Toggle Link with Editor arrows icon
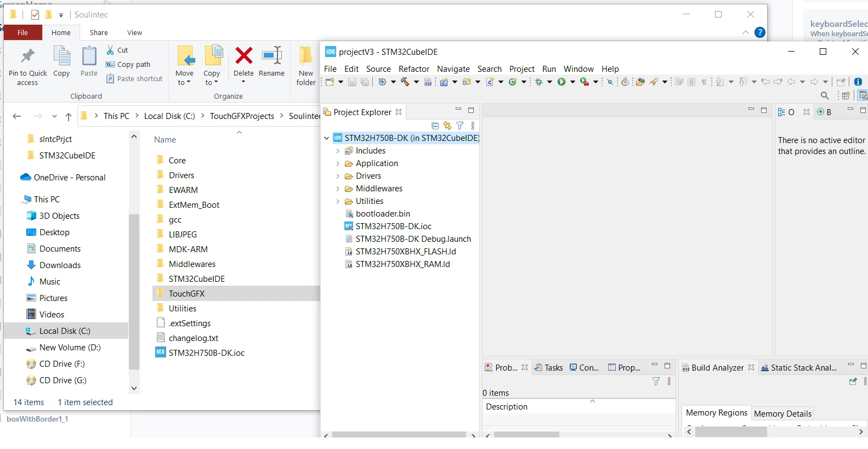 [447, 126]
